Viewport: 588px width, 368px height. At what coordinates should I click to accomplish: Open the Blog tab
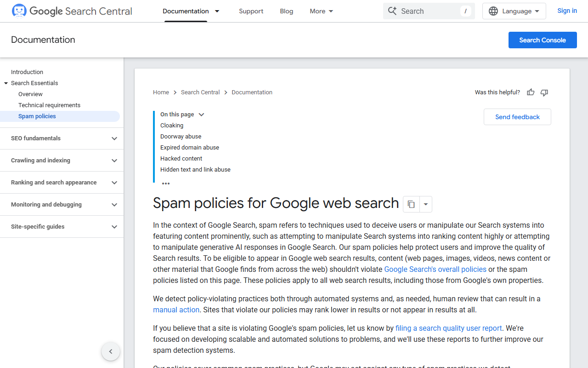tap(287, 11)
